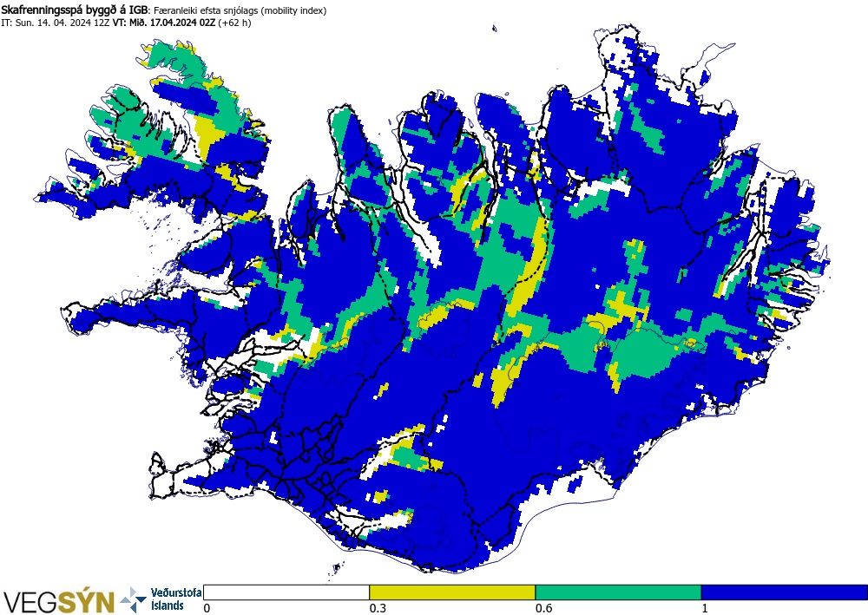Viewport: 868px width, 615px height.
Task: Select the blue legend swatch above 1
Action: 785,592
